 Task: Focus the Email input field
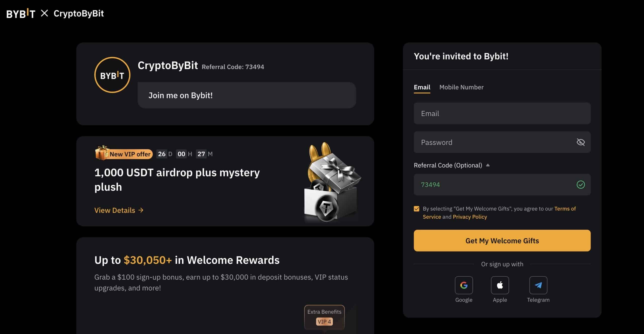(x=502, y=113)
